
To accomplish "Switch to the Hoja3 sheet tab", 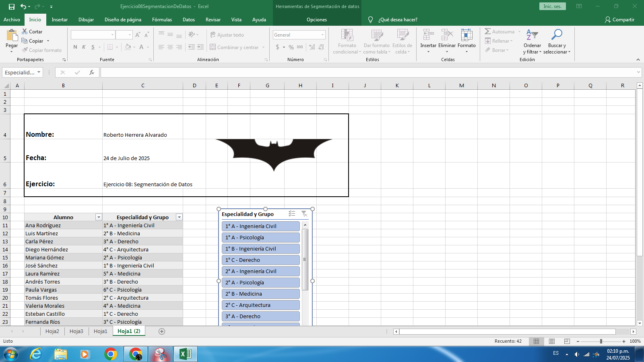I will point(76,331).
